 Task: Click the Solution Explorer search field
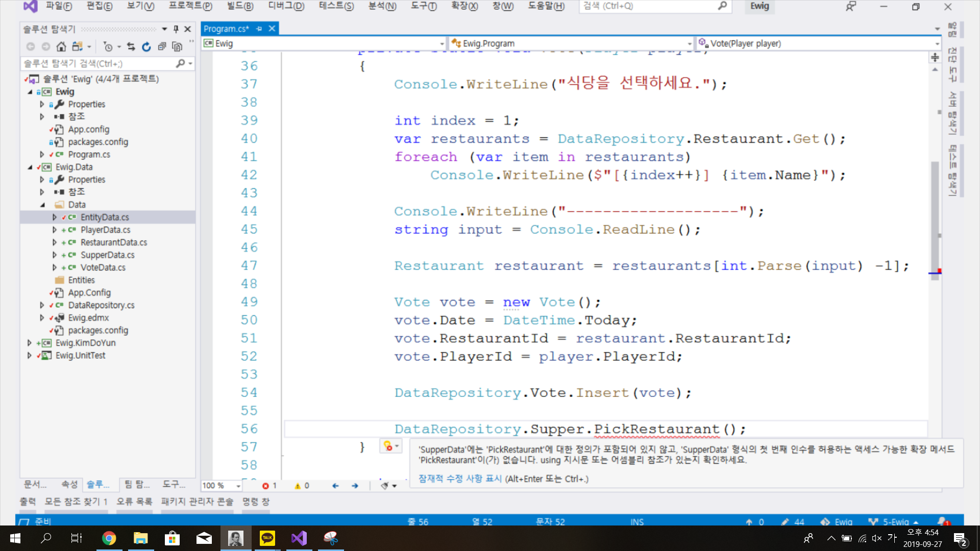click(97, 63)
